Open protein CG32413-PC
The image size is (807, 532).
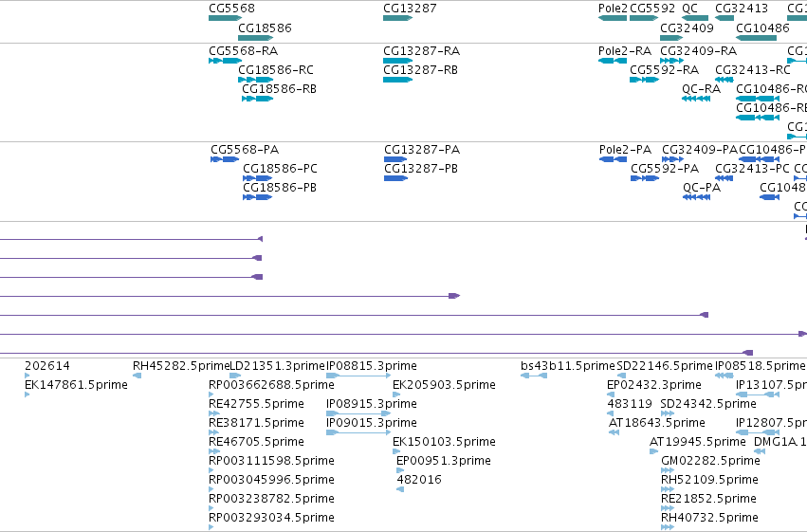click(x=752, y=169)
